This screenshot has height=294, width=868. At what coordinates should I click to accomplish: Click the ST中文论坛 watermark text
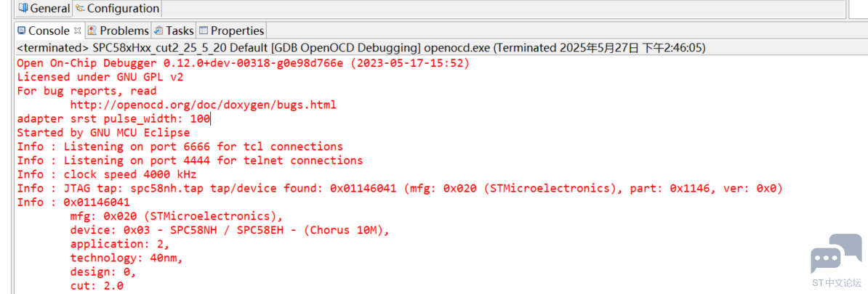coord(837,282)
